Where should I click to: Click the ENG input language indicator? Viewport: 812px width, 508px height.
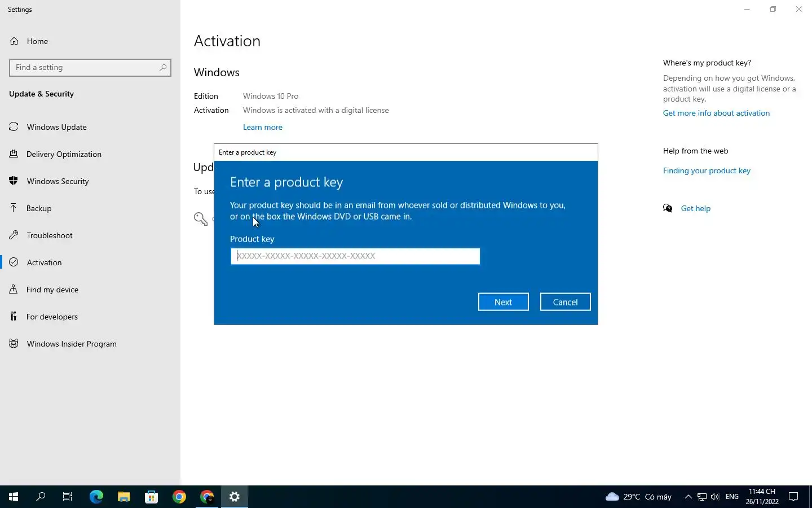pyautogui.click(x=732, y=497)
